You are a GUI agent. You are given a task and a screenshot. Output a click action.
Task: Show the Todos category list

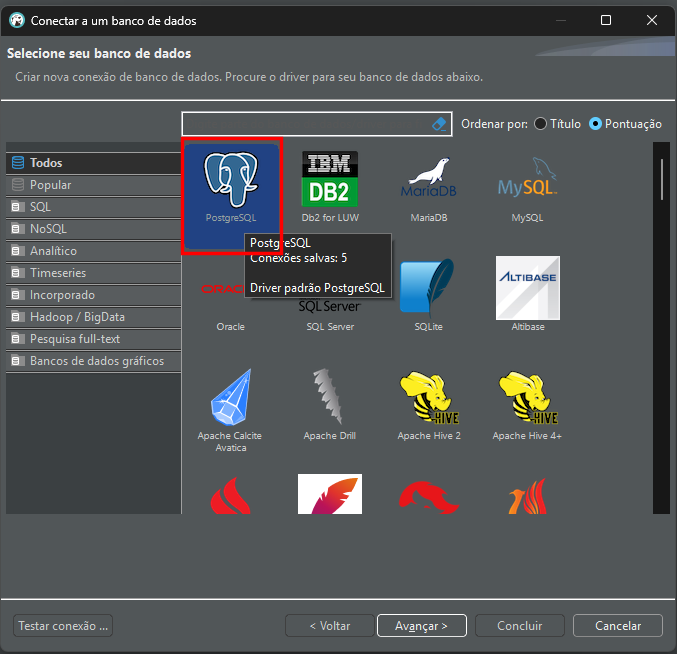tap(46, 163)
